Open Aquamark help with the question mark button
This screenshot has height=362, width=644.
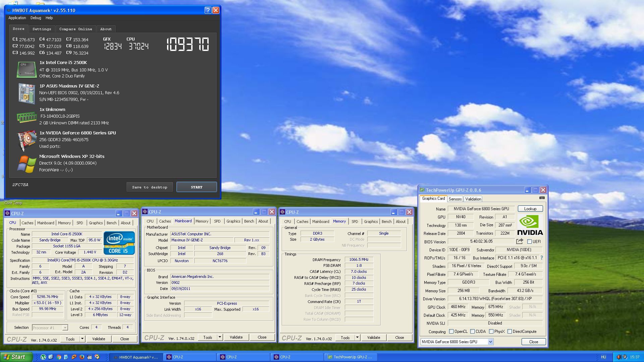[208, 10]
